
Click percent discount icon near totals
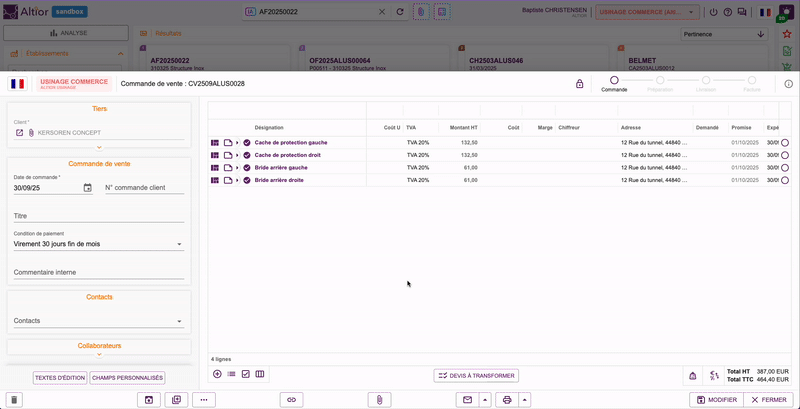click(714, 376)
